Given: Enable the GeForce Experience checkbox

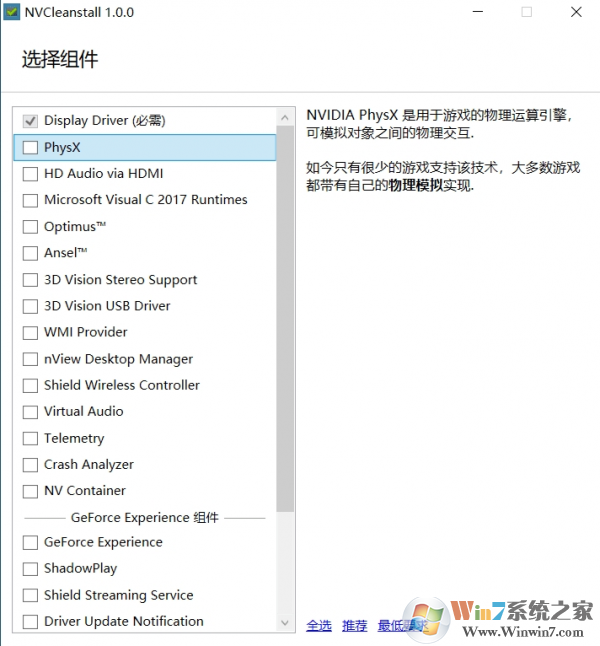Looking at the screenshot, I should pos(30,542).
